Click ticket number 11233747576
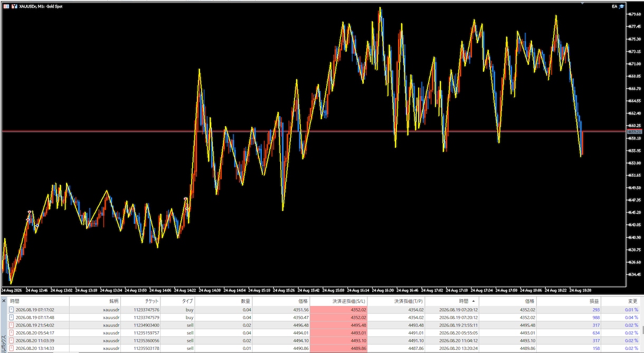The height and width of the screenshot is (353, 644). (146, 310)
